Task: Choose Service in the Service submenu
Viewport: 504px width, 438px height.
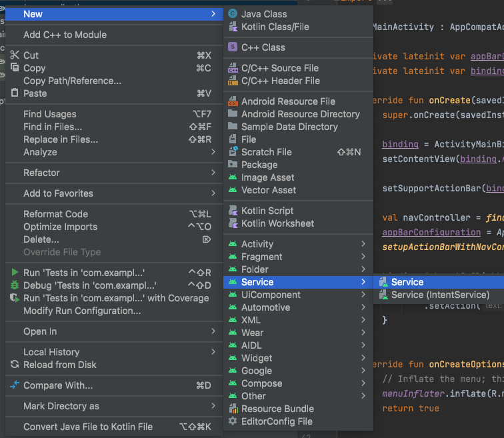Action: click(x=439, y=282)
